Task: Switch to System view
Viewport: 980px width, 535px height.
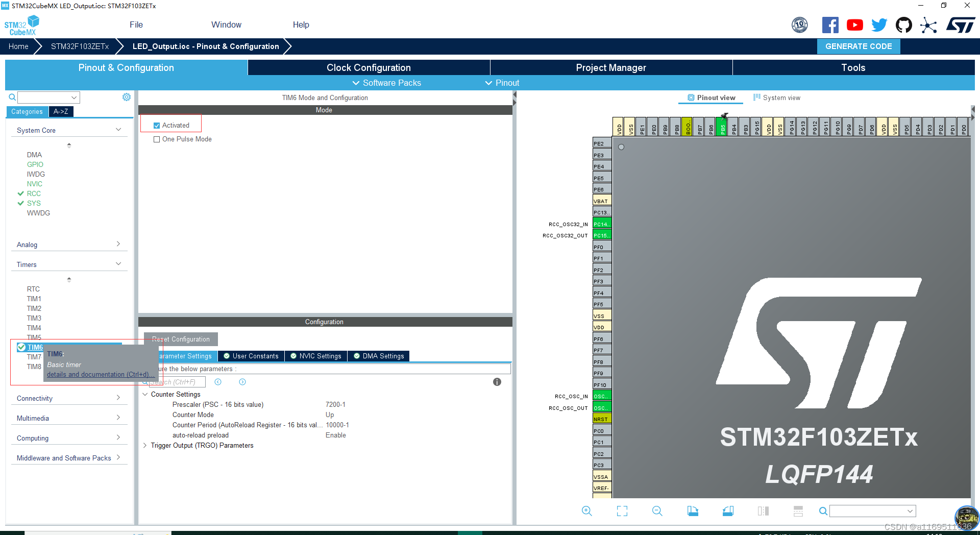Action: tap(777, 98)
